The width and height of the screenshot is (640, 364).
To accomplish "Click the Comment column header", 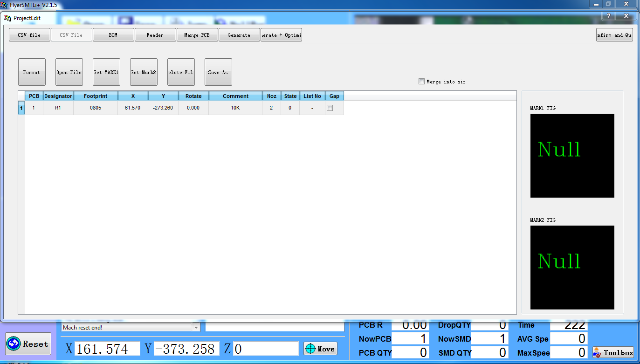I will coord(235,96).
